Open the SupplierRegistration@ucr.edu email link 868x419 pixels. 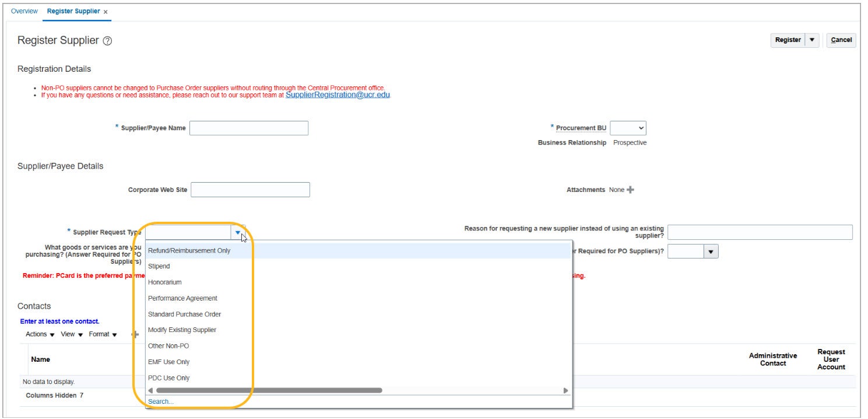coord(338,95)
